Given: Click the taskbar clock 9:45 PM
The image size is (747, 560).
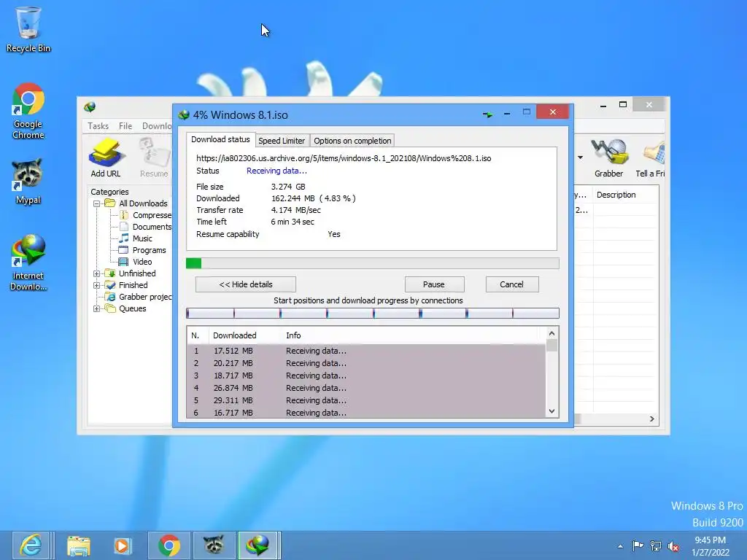Looking at the screenshot, I should pyautogui.click(x=711, y=546).
